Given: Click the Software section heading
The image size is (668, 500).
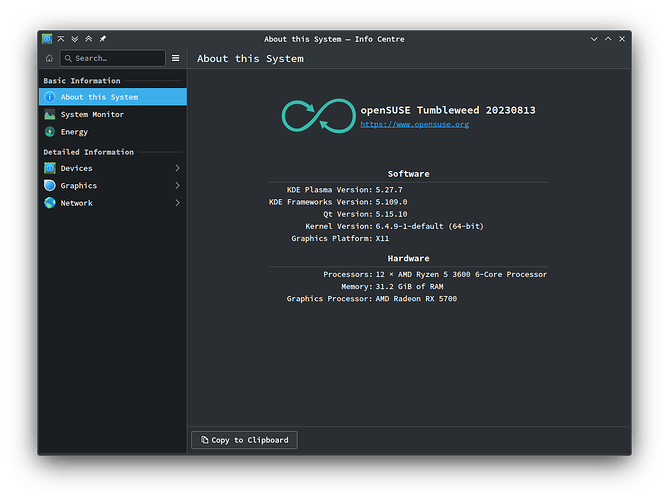Looking at the screenshot, I should 408,174.
